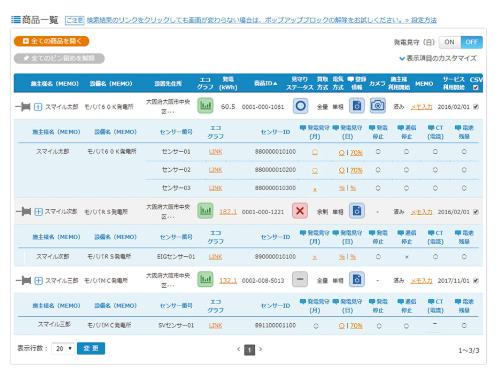The width and height of the screenshot is (499, 376).
Task: Click monthly warning triangle for センサー03
Action: pos(315,189)
